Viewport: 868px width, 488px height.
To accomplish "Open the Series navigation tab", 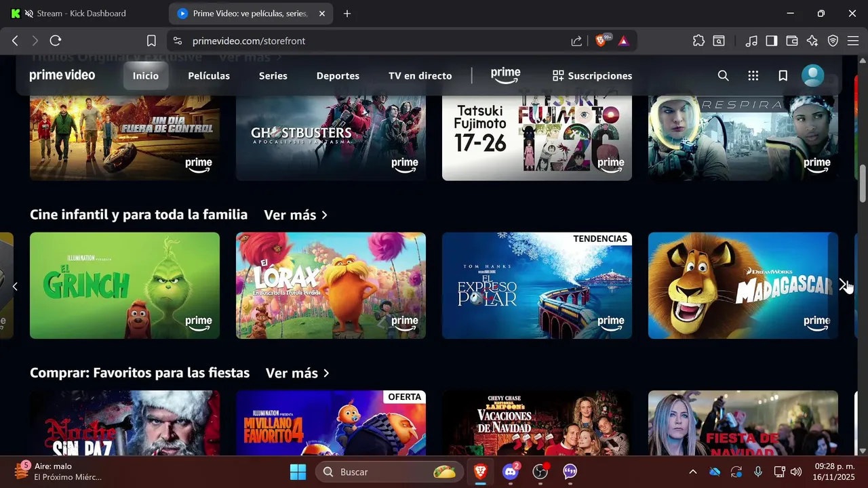I will point(273,76).
